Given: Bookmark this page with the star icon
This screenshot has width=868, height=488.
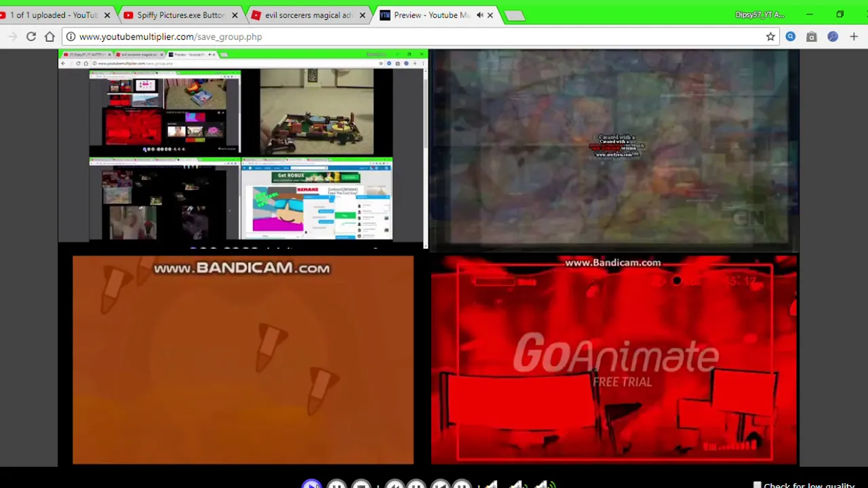Looking at the screenshot, I should point(770,37).
